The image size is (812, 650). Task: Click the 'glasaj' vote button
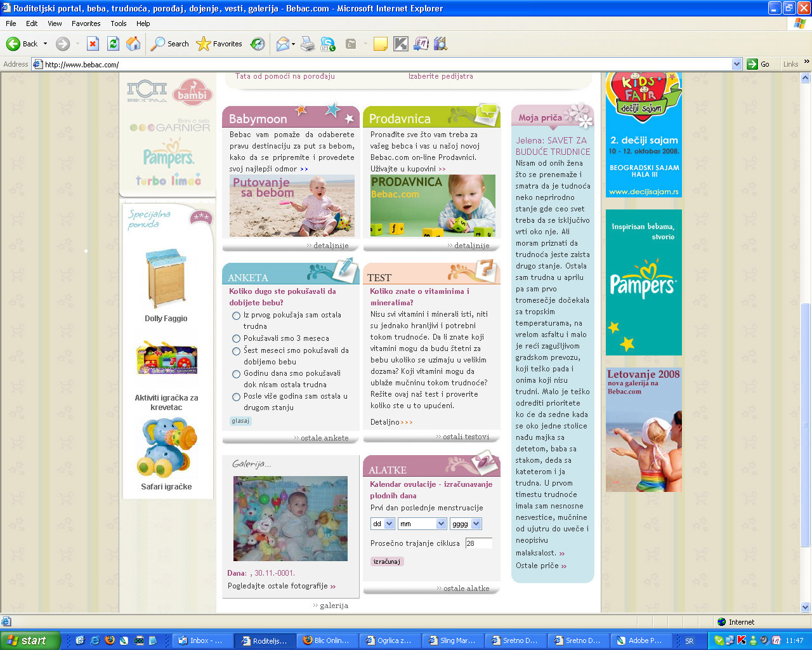(240, 421)
